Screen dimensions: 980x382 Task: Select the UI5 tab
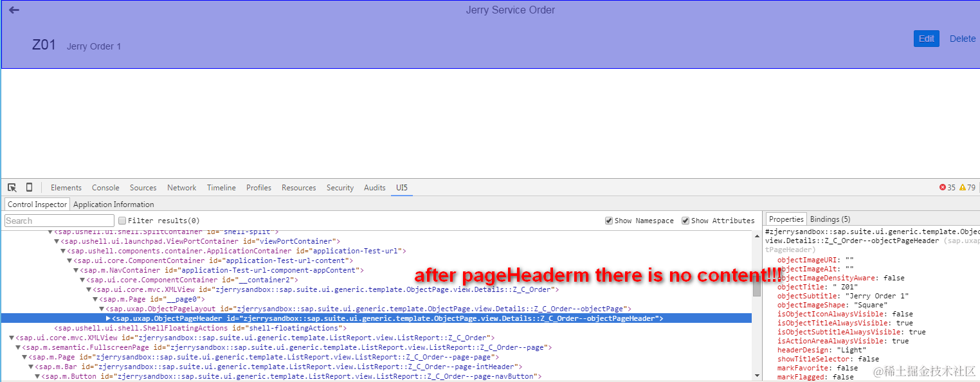402,188
